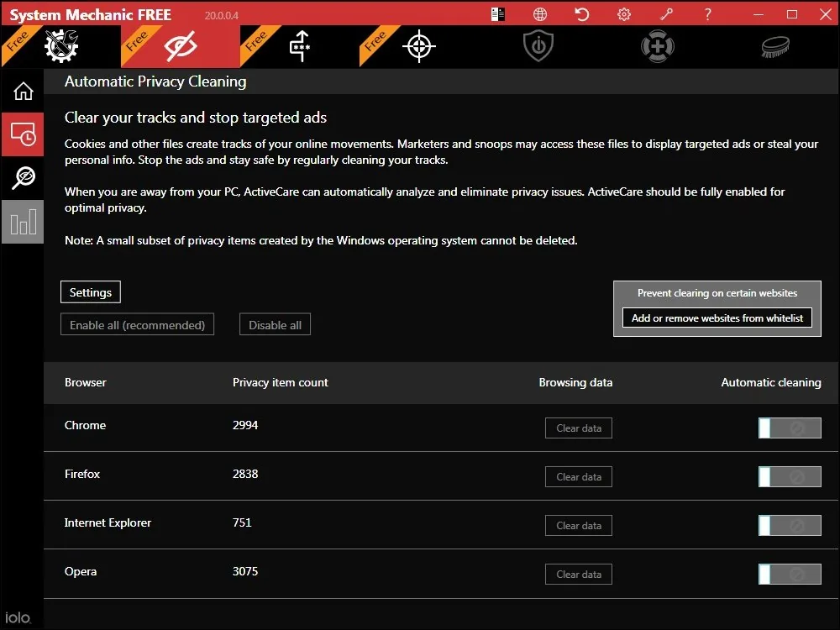Open the Settings button
840x630 pixels.
[x=91, y=292]
